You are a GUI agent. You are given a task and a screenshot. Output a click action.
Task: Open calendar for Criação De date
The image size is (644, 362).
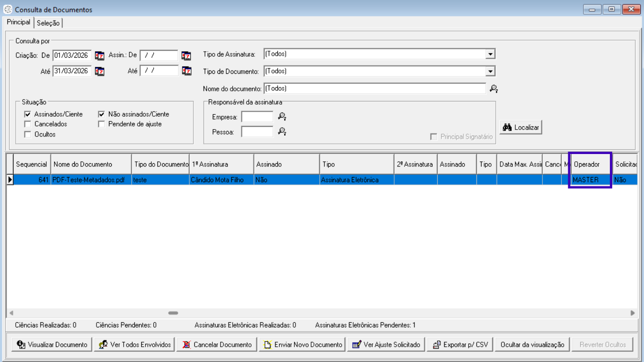(x=100, y=56)
